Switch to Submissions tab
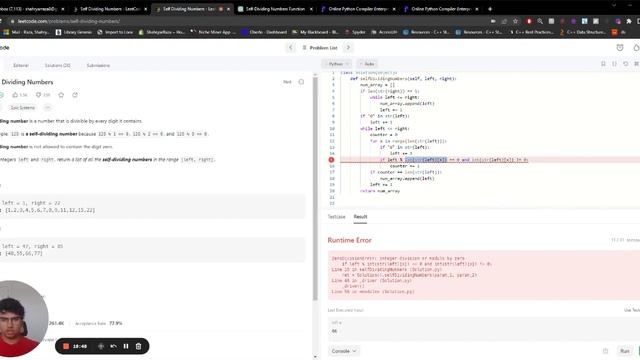Image resolution: width=640 pixels, height=360 pixels. [98, 65]
